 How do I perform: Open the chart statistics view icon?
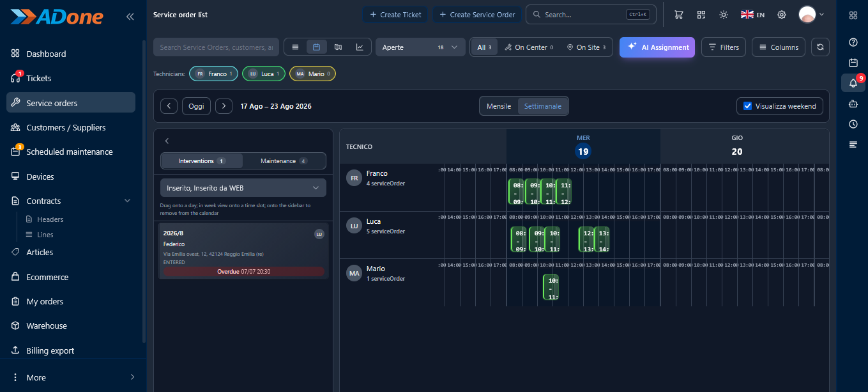(x=360, y=47)
